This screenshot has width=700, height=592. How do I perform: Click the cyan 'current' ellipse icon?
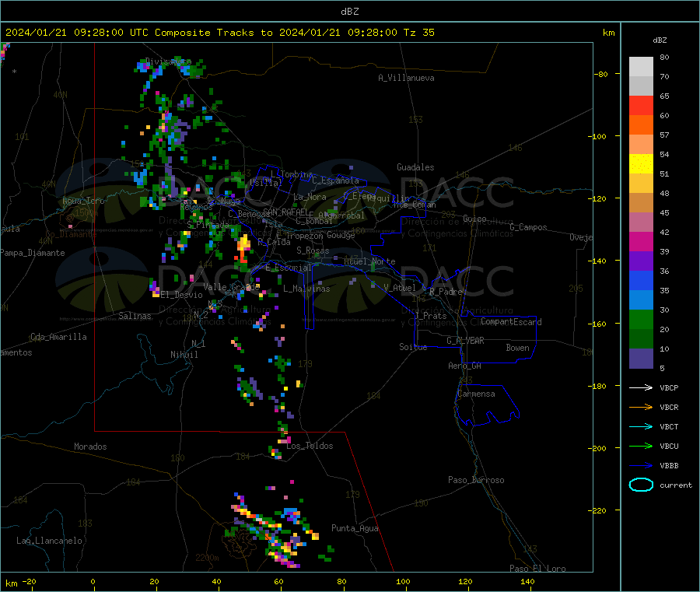pos(641,485)
